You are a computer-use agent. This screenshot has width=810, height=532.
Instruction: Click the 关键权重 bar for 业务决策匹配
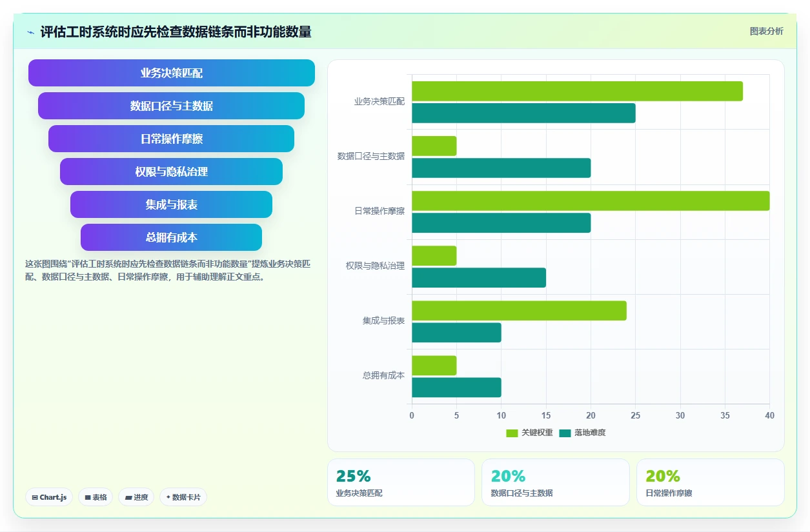[578, 91]
